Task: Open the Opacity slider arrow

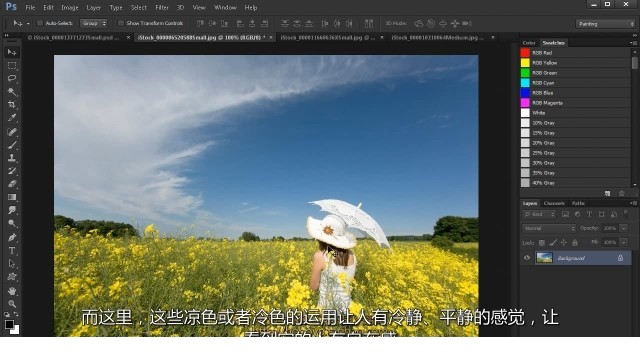Action: point(624,228)
